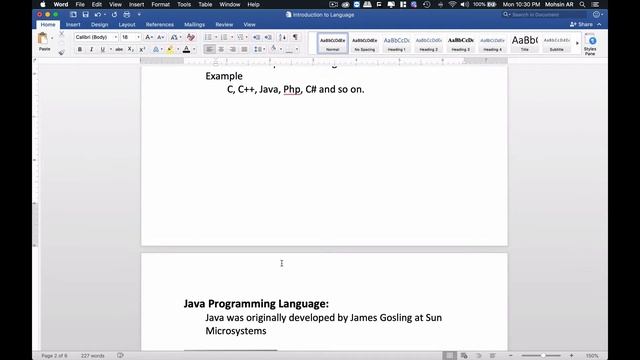Viewport: 640px width, 360px height.
Task: Undo the last action in title bar
Action: (98, 15)
